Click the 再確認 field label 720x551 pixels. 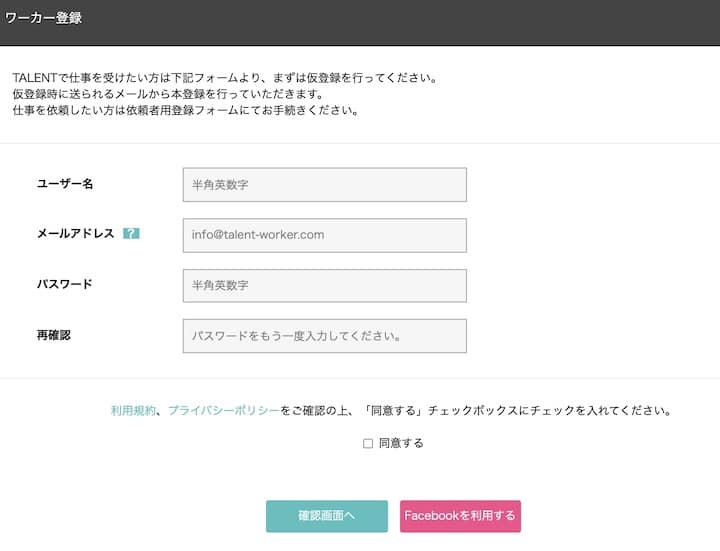pos(54,335)
